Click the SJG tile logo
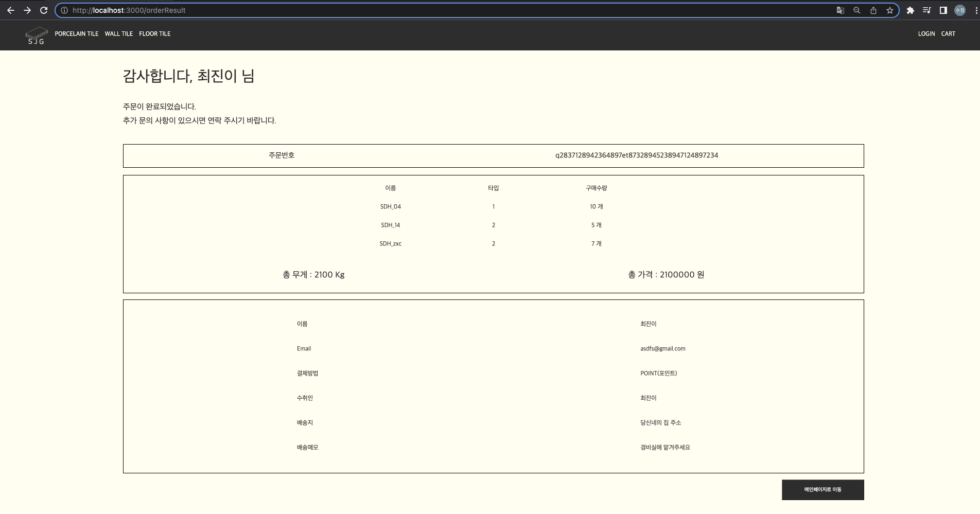 [36, 36]
